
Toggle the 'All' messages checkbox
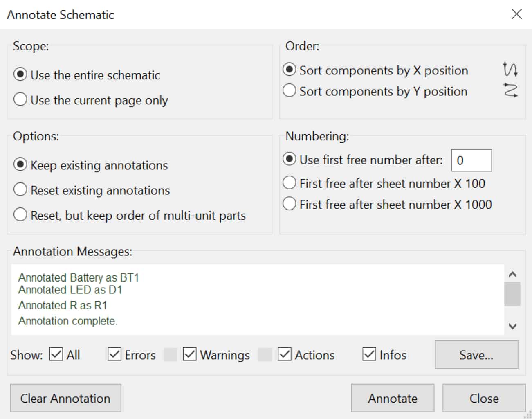click(x=56, y=354)
